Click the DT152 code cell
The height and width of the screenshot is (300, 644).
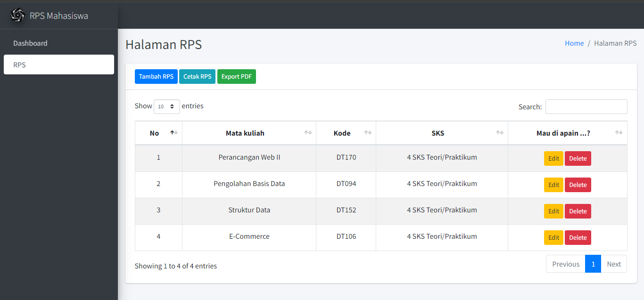(x=346, y=210)
